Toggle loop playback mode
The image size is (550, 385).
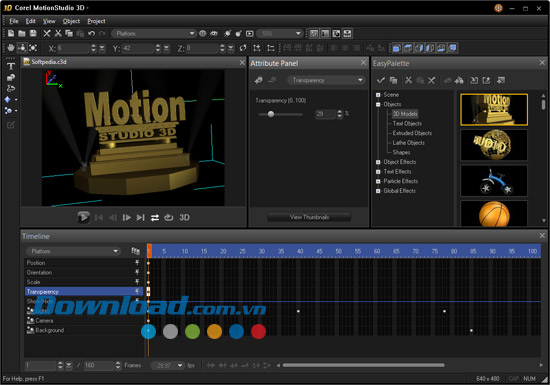click(x=169, y=218)
